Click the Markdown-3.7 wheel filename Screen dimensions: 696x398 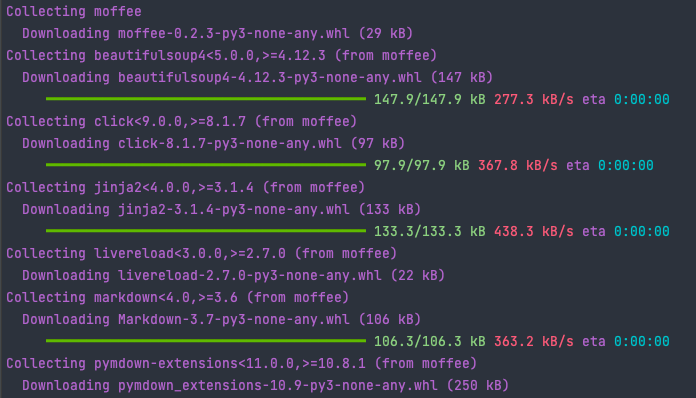click(233, 319)
